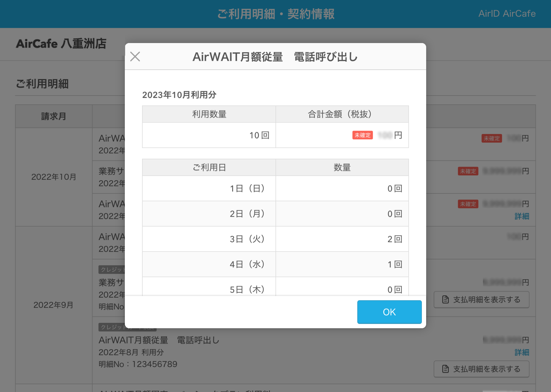Viewport: 551px width, 392px height.
Task: Open 詳細 link in 2022年10月 third row
Action: (522, 216)
